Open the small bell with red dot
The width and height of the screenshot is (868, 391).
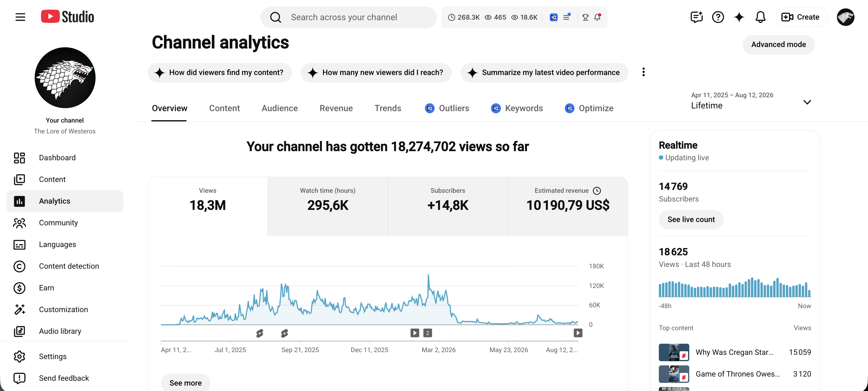tap(597, 17)
